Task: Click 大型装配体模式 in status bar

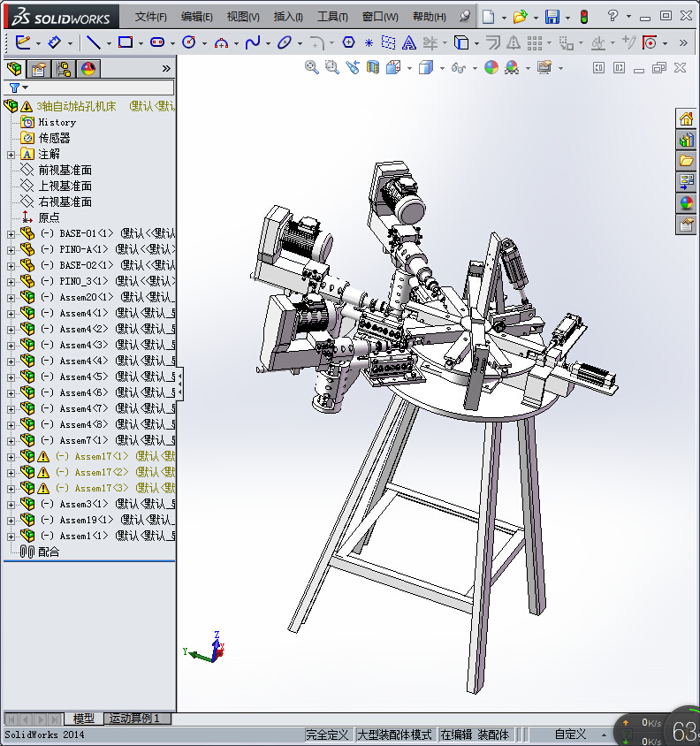Action: click(x=394, y=735)
